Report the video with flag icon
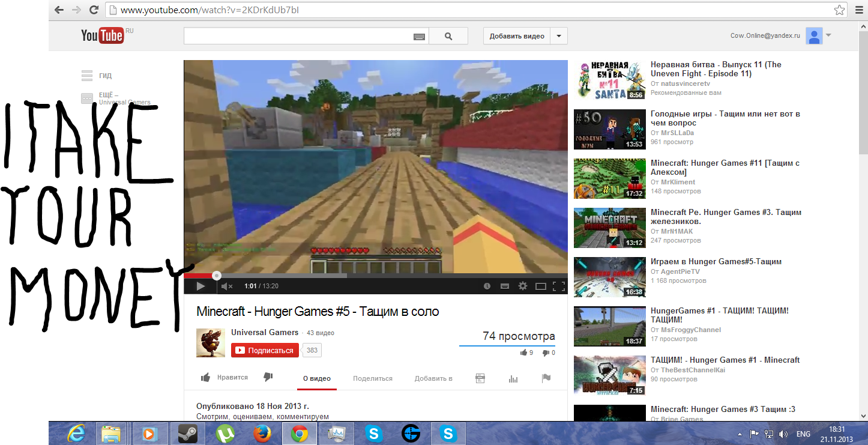This screenshot has height=445, width=868. click(x=546, y=378)
